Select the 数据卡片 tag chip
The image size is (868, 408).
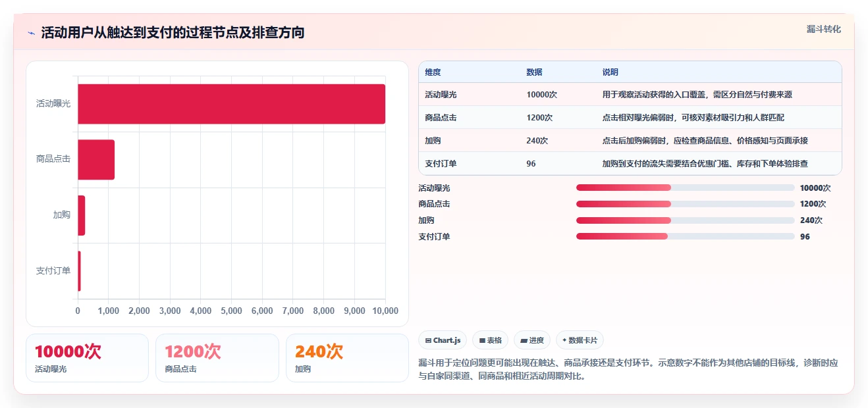(x=580, y=340)
